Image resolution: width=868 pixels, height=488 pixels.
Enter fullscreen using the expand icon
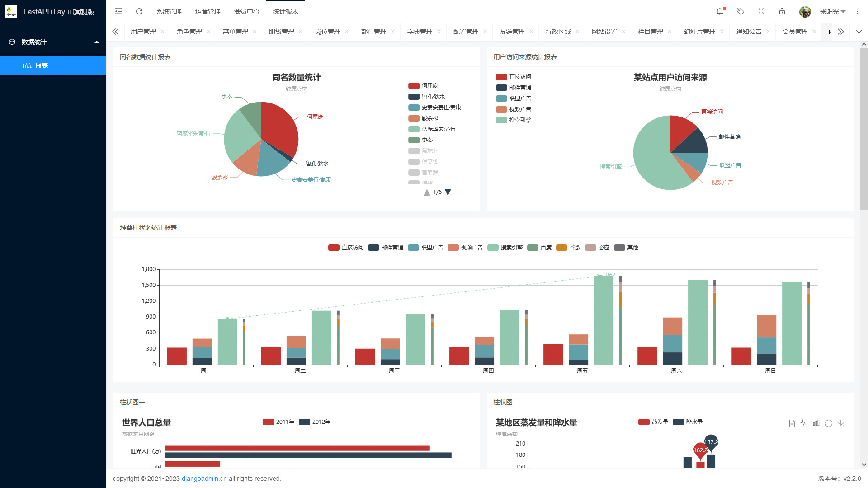coord(761,11)
